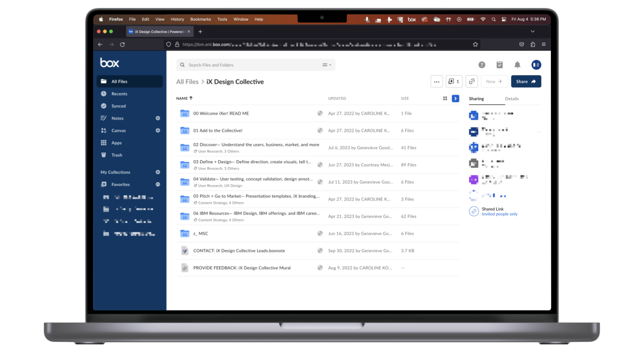Open CONTACT: iX Design Collective Leads.boxnote
The width and height of the screenshot is (644, 352).
click(x=239, y=251)
